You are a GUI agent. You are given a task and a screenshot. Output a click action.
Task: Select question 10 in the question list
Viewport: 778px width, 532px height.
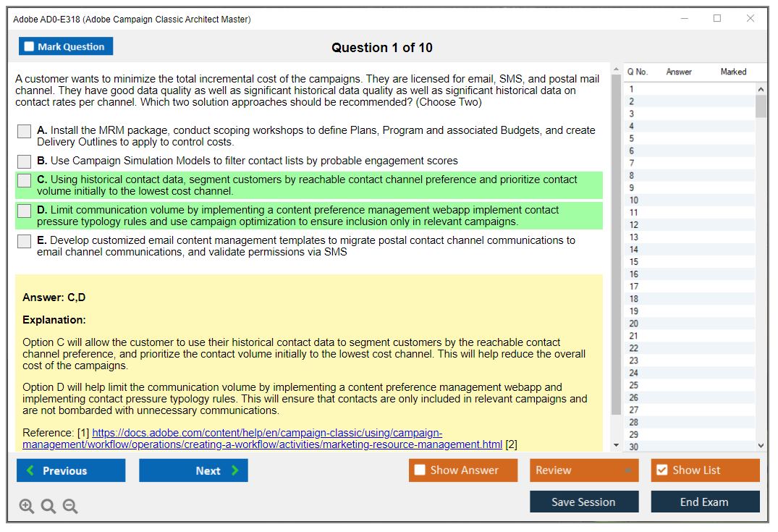tap(633, 200)
